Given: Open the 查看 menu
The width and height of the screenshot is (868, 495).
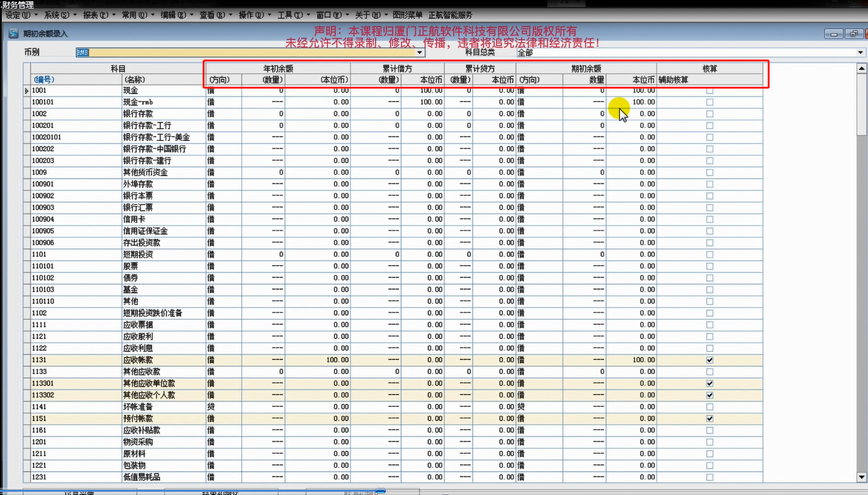Looking at the screenshot, I should point(216,15).
